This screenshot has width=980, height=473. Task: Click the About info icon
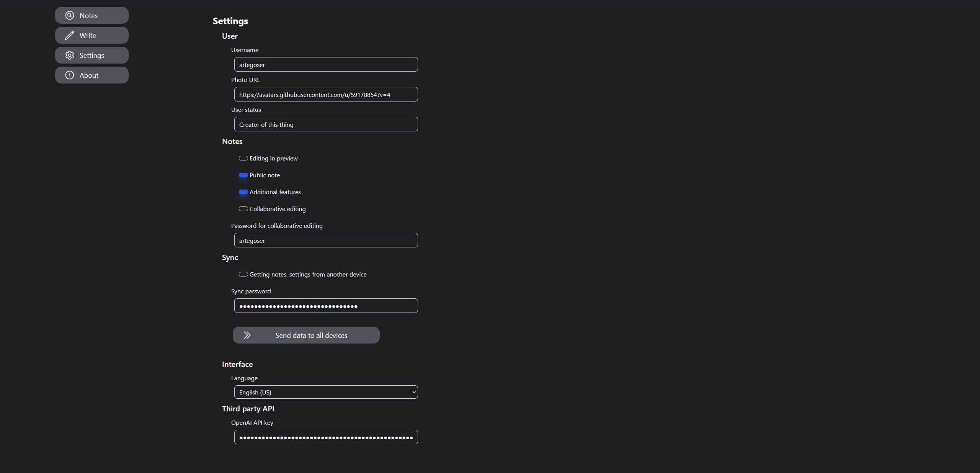click(x=70, y=75)
